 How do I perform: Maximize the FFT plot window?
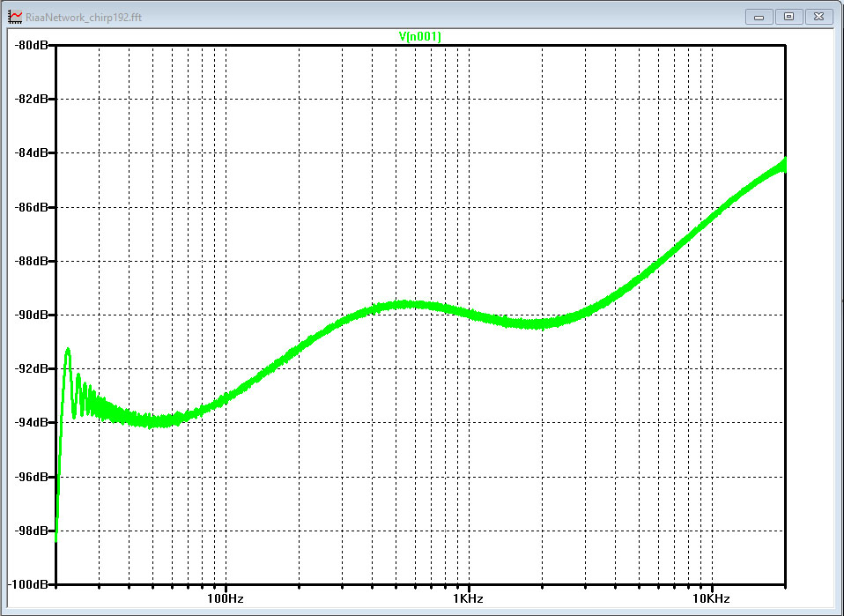(788, 17)
